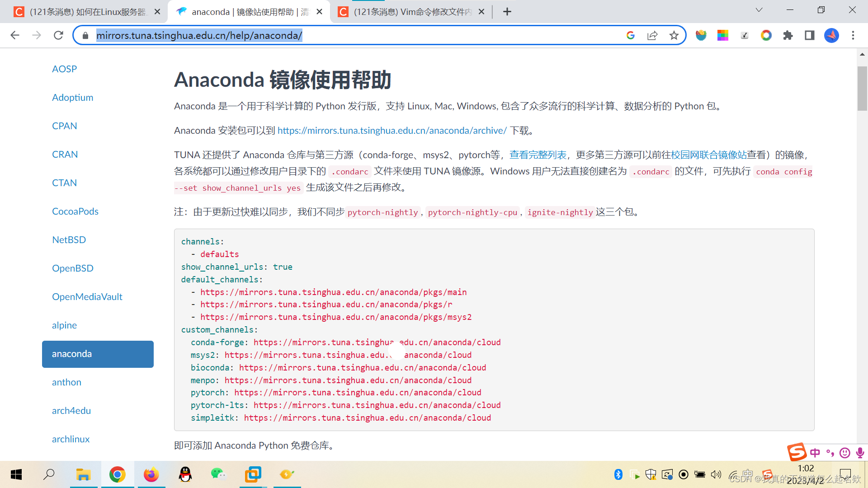The height and width of the screenshot is (488, 868).
Task: Open the AOSP help entry
Action: [x=64, y=69]
